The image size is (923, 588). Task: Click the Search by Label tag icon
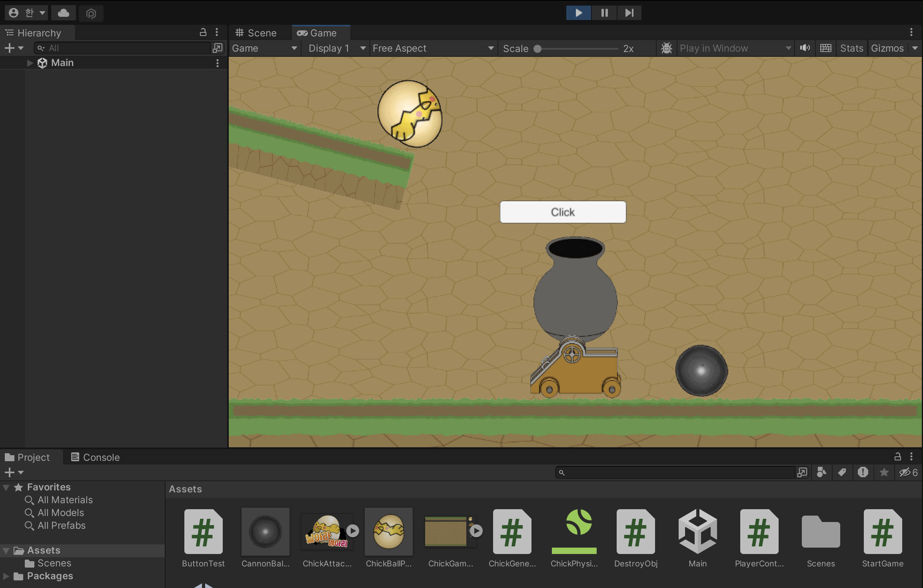pos(842,472)
